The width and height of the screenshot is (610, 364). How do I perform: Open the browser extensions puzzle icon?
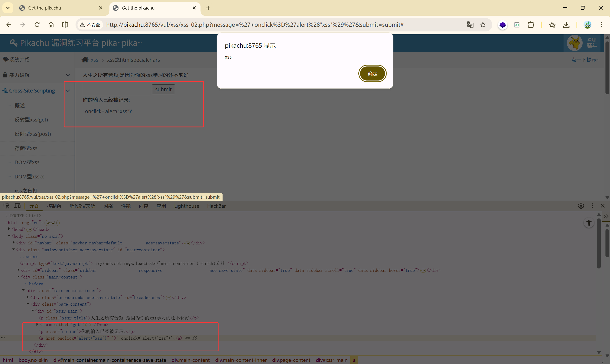click(531, 25)
